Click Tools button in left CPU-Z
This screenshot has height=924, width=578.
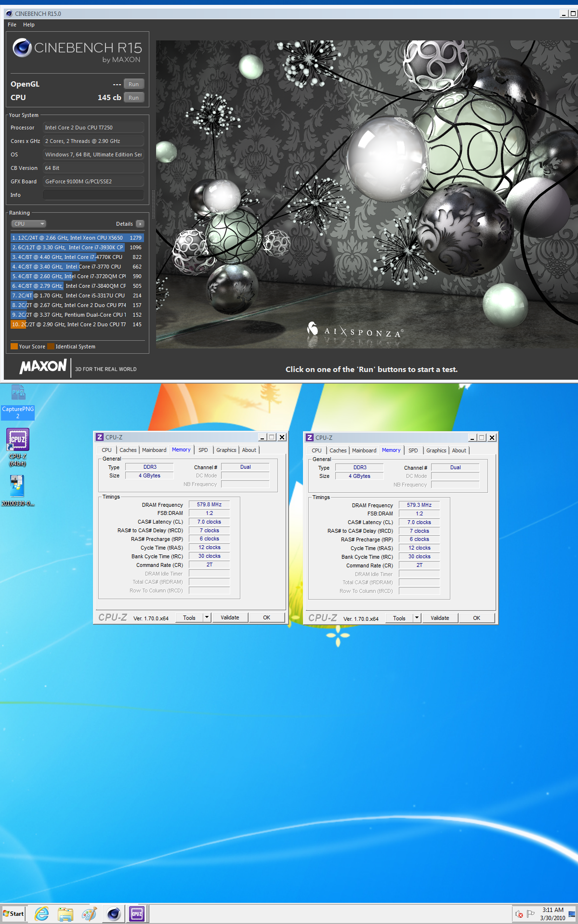coord(189,617)
